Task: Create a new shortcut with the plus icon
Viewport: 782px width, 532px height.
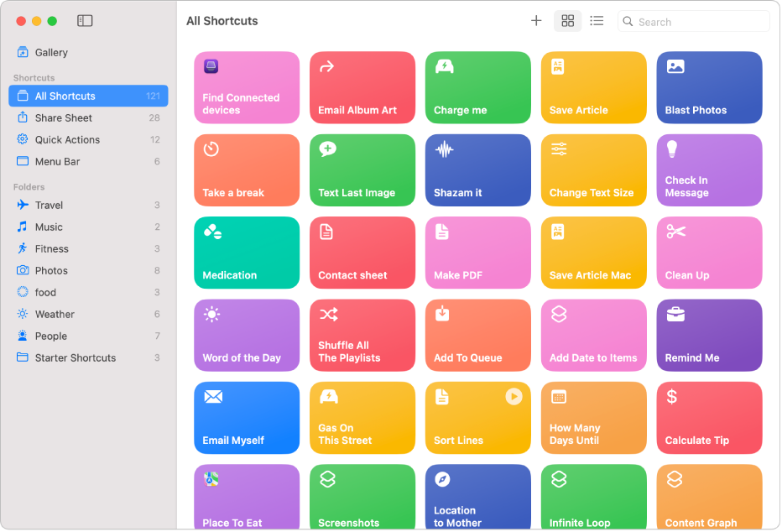Action: point(536,20)
